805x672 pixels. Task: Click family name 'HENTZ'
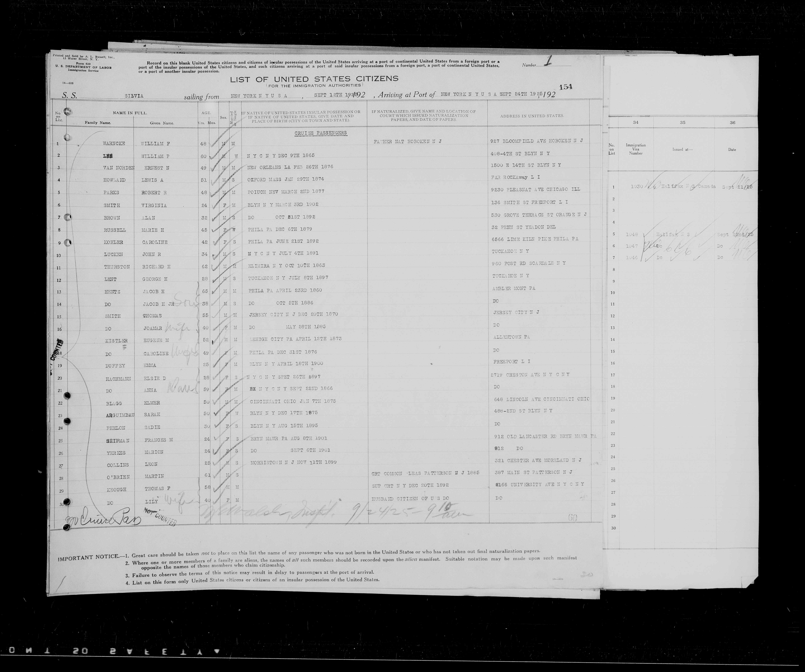112,292
